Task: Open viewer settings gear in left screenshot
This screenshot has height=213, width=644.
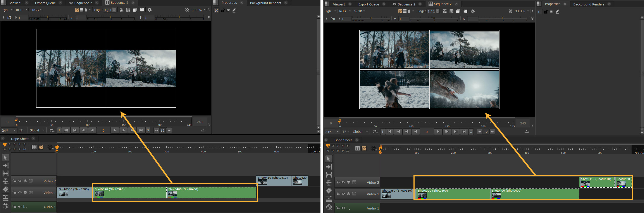Action: point(150,10)
